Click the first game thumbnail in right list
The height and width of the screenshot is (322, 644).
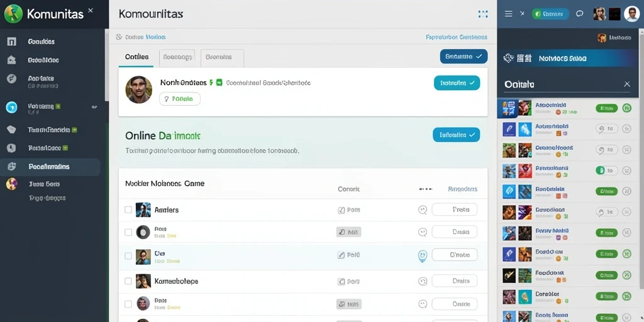pos(508,108)
